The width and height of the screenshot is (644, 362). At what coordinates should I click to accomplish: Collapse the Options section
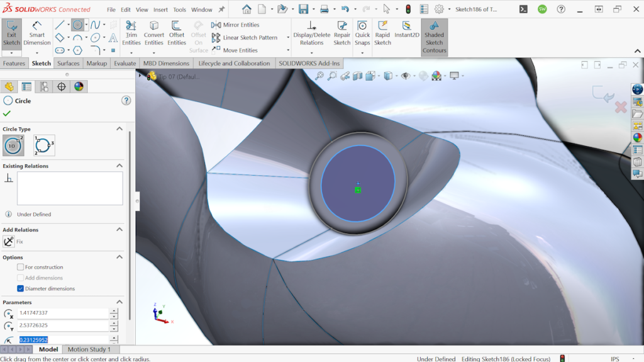click(x=119, y=257)
